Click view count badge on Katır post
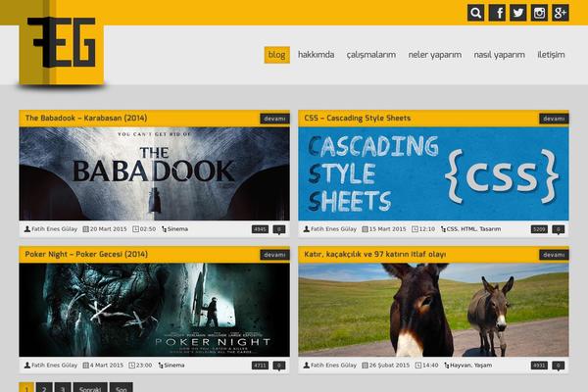The image size is (588, 392). tap(539, 366)
